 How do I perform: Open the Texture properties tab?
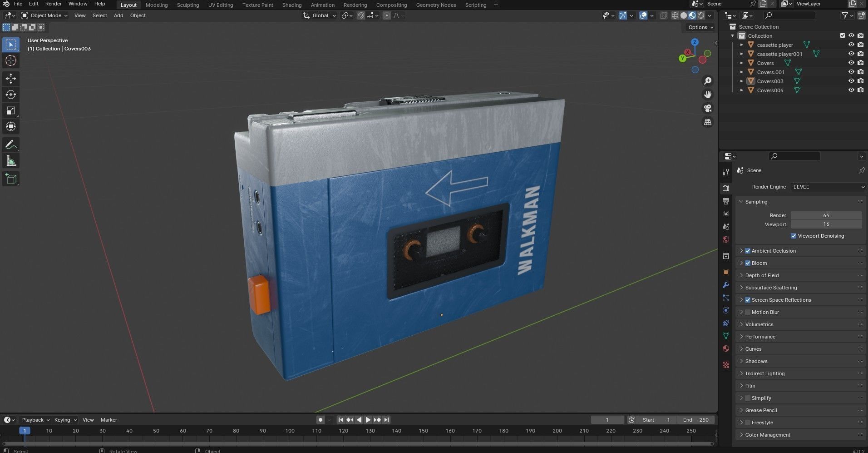pos(726,365)
